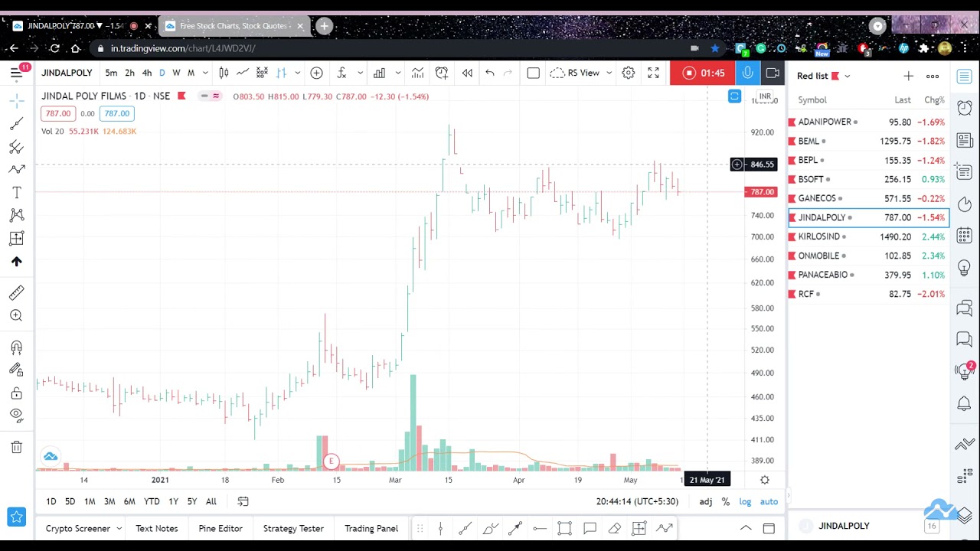Viewport: 980px width, 551px height.
Task: Stop the recording at 01:45
Action: 702,73
